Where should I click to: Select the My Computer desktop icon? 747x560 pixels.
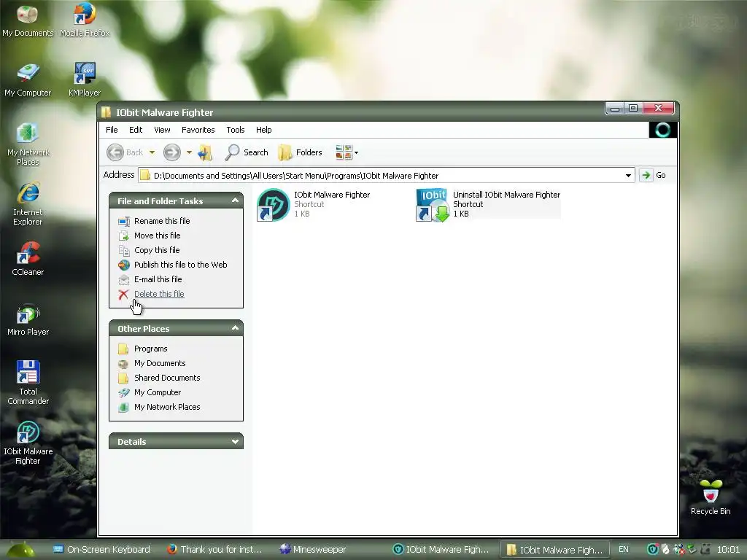(28, 80)
